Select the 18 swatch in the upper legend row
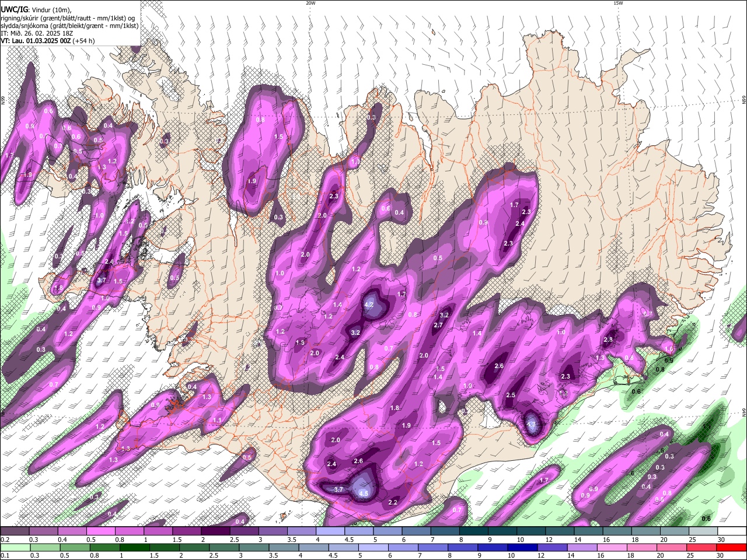747x560 pixels. pyautogui.click(x=646, y=531)
